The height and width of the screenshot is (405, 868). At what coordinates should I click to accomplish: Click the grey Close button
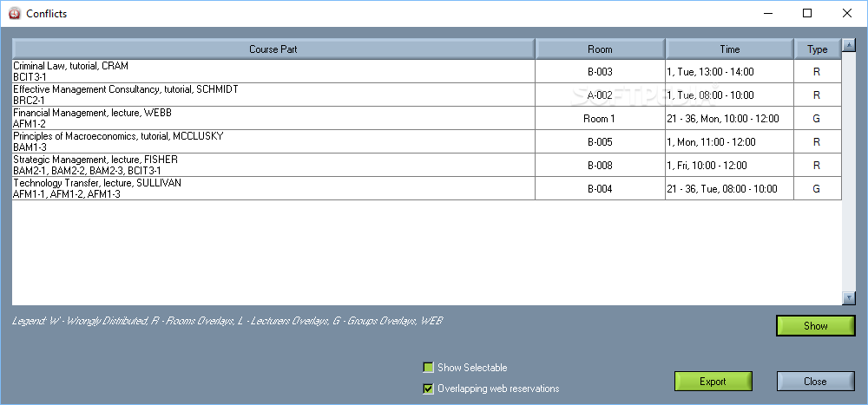point(815,382)
